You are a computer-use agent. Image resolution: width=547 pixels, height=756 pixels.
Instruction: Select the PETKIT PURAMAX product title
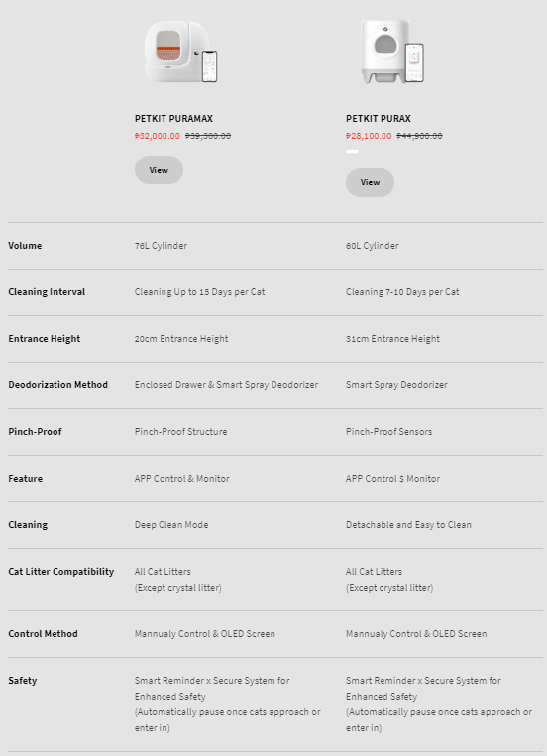173,119
